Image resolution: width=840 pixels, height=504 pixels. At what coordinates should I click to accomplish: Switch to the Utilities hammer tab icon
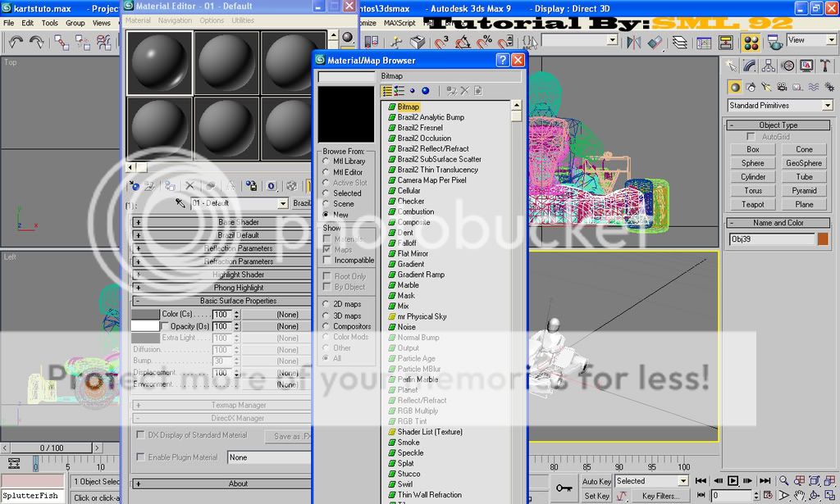[825, 66]
